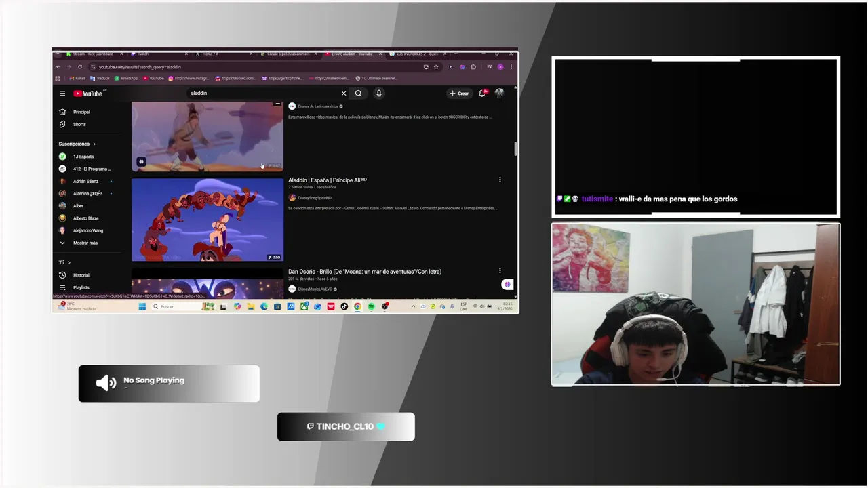Open TikTok icon in the taskbar
Viewport: 868px width, 488px height.
coord(344,306)
